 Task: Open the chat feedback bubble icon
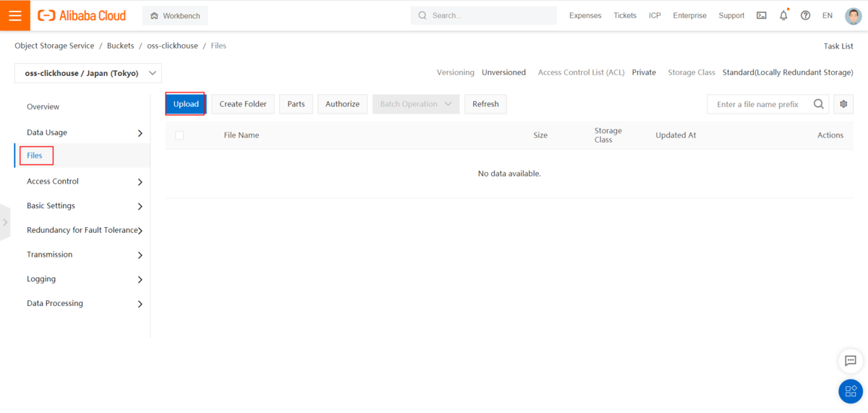(x=851, y=361)
